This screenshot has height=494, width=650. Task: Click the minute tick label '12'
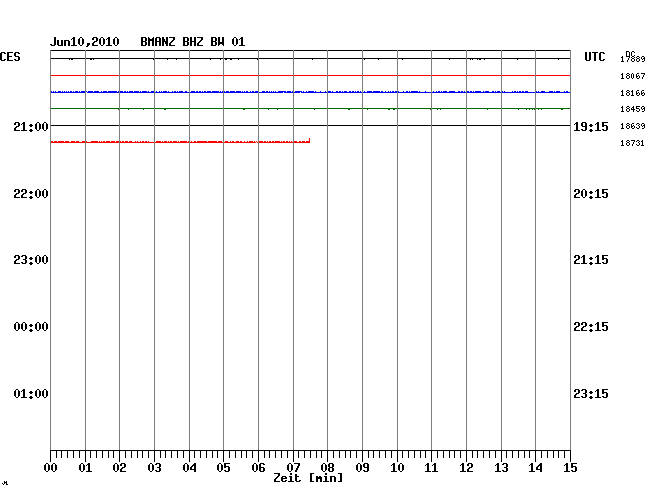click(x=466, y=468)
